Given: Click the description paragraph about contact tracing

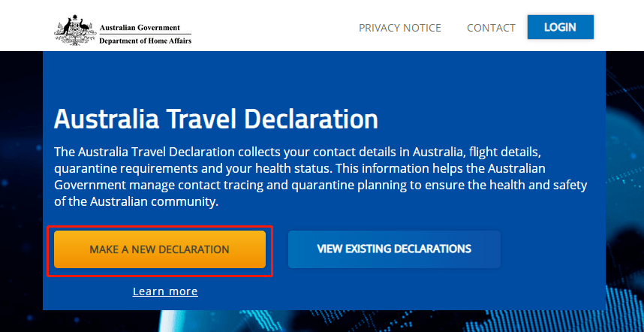Looking at the screenshot, I should (320, 177).
